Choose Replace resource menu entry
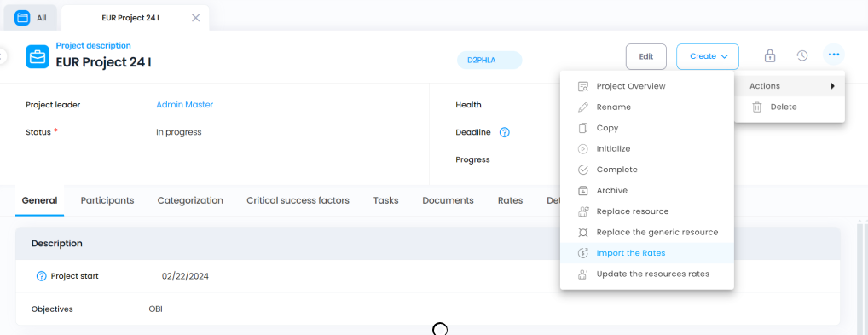868x335 pixels. (646, 211)
